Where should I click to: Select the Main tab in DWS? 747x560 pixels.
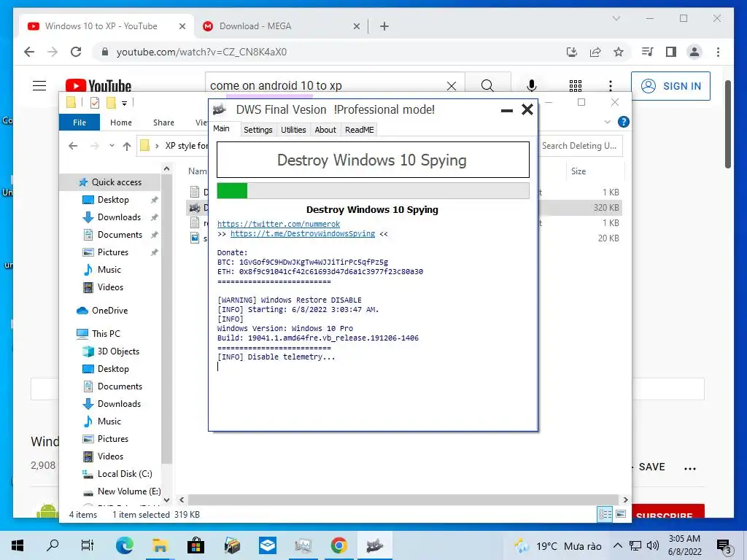pos(221,128)
